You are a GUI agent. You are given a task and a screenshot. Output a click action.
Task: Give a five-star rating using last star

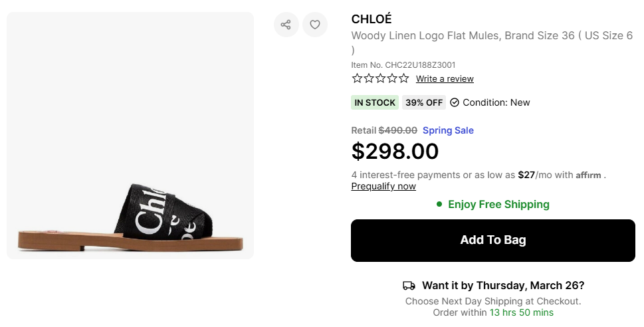pyautogui.click(x=403, y=78)
